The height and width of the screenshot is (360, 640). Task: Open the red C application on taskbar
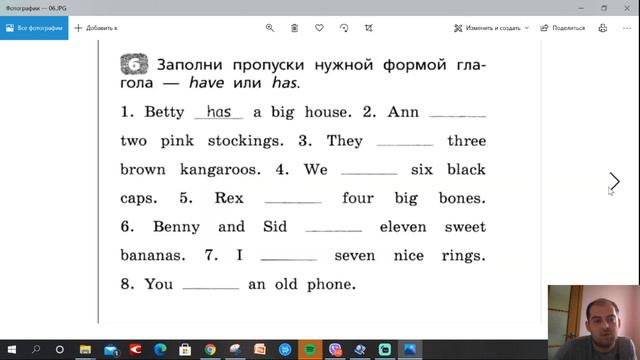pos(136,349)
